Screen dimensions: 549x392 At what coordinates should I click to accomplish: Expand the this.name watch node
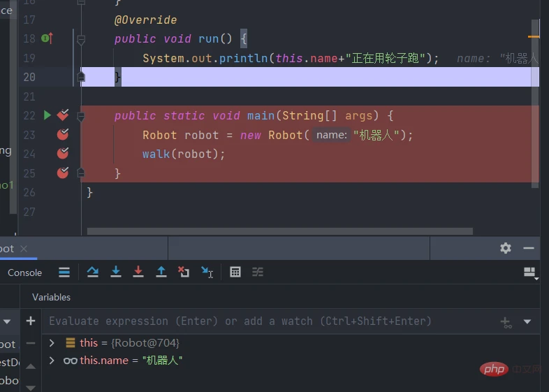52,360
